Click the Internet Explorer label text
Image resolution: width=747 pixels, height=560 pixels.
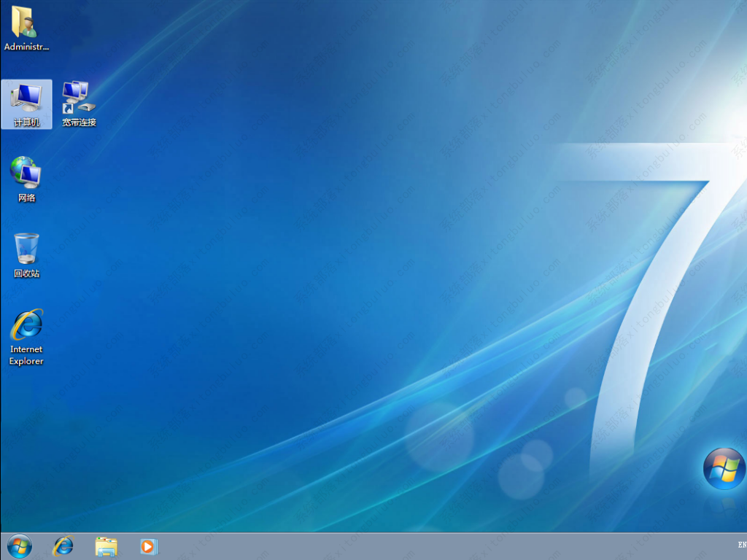[x=26, y=355]
